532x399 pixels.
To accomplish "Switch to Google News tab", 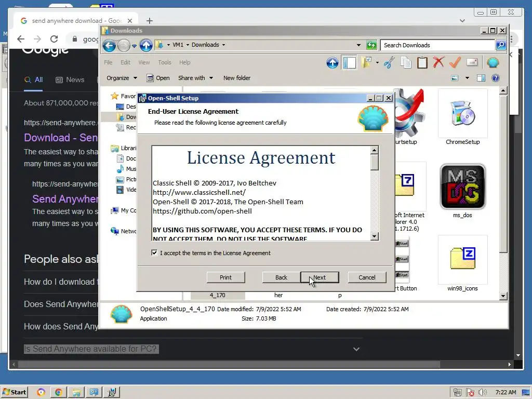I will (70, 79).
